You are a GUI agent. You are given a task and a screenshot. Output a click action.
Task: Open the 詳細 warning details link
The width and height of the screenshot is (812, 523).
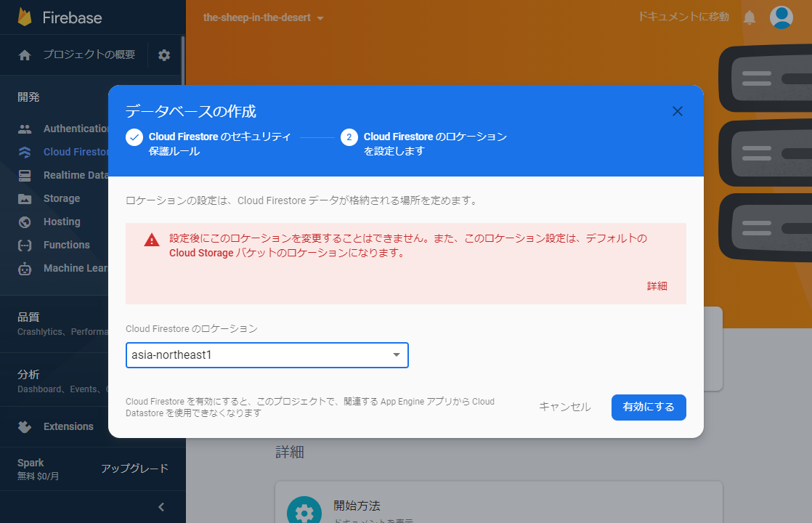(x=657, y=285)
